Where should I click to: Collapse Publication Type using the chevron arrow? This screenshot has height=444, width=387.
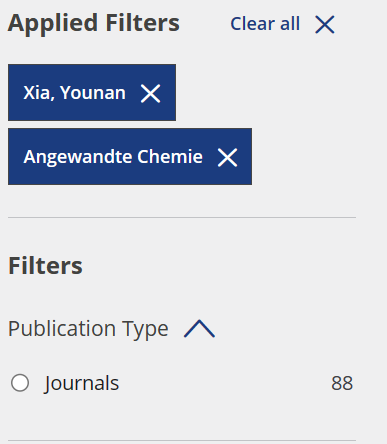199,329
